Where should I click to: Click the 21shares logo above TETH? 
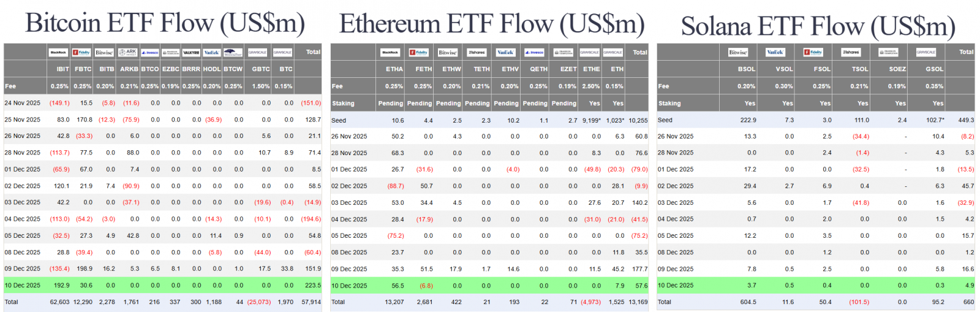click(477, 52)
